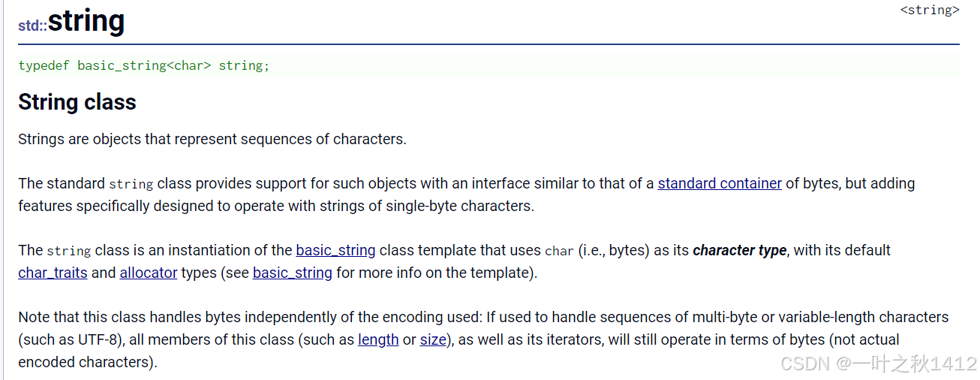The height and width of the screenshot is (380, 980).
Task: Click the large "string" page title
Action: pyautogui.click(x=86, y=20)
